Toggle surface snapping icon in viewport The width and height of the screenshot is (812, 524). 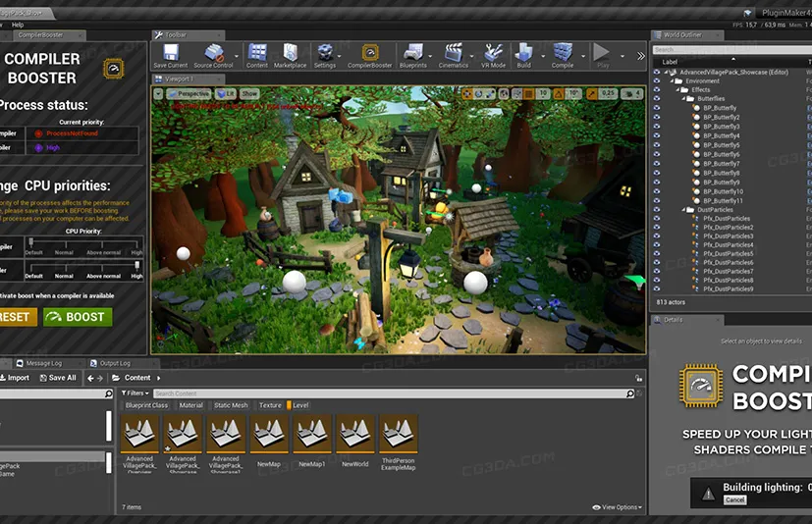516,94
